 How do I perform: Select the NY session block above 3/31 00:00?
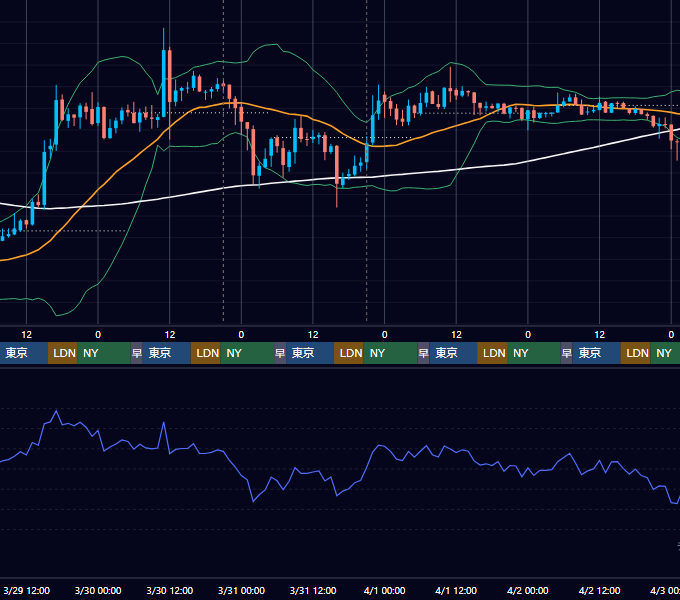click(x=247, y=353)
